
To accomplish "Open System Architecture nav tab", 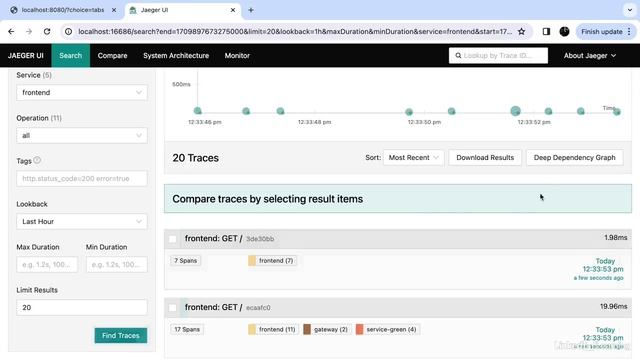I will click(176, 56).
